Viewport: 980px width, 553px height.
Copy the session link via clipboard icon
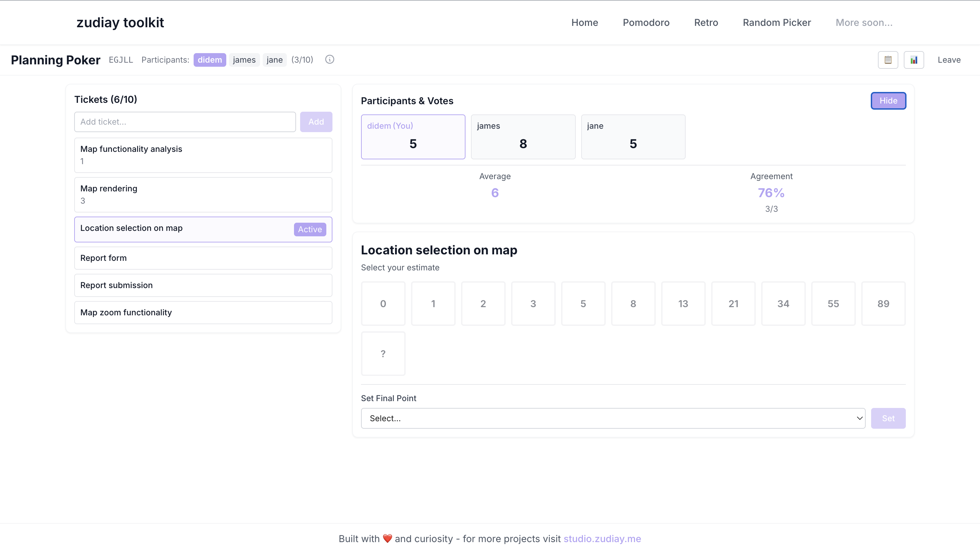click(888, 59)
